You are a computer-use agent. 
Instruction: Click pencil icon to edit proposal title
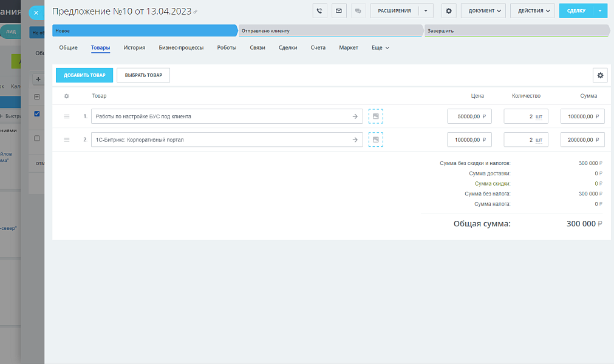click(x=196, y=12)
